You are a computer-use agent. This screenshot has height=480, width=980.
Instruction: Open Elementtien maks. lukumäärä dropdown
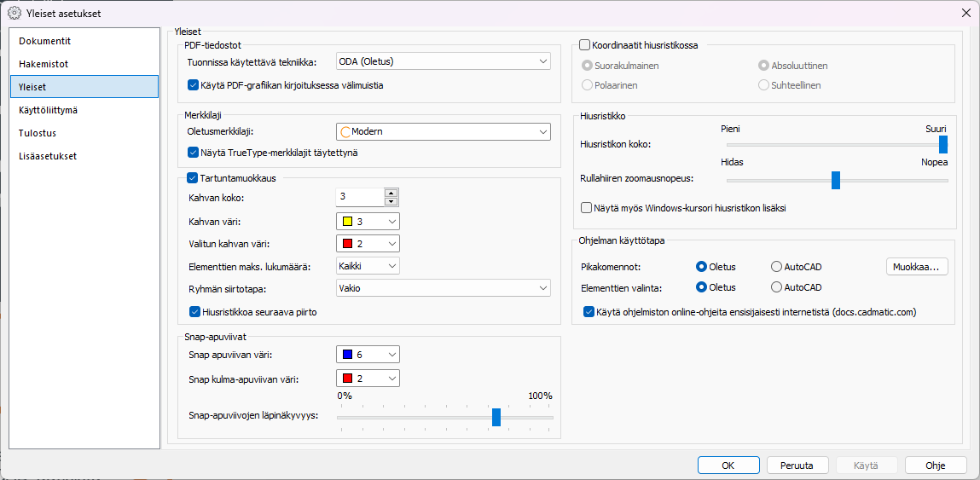point(391,266)
